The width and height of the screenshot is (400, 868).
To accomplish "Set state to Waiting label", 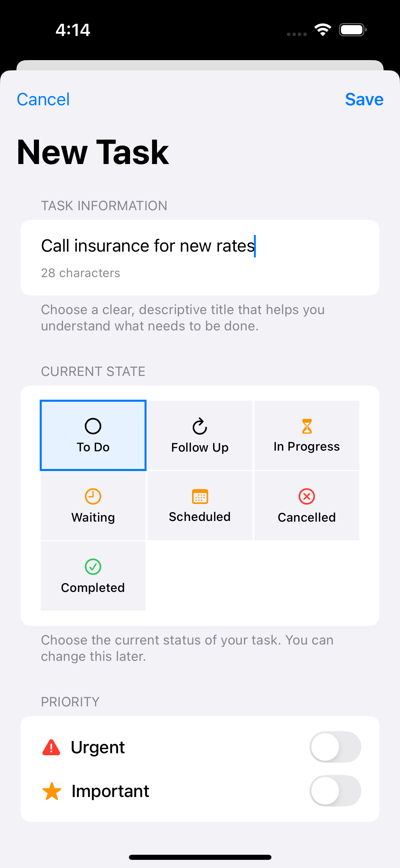I will pyautogui.click(x=93, y=518).
